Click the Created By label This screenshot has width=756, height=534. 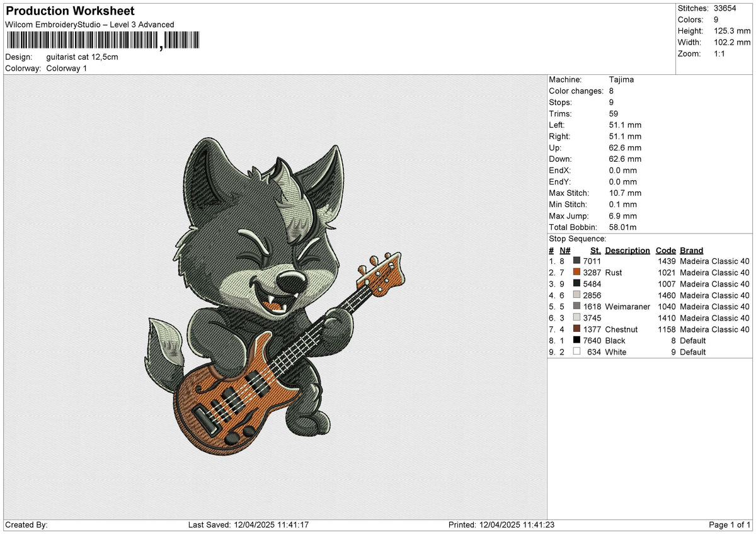(x=26, y=525)
